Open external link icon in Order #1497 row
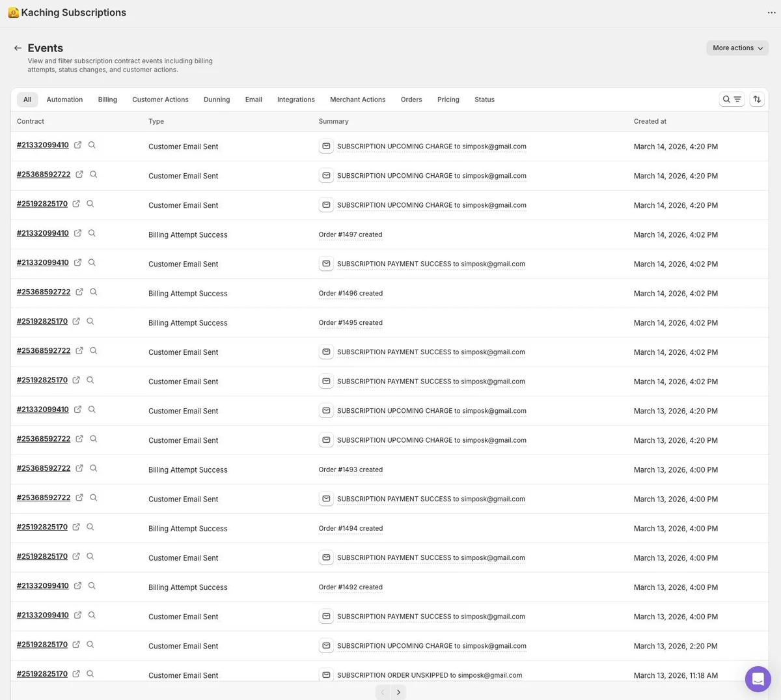Viewport: 781px width, 700px height. 77,233
